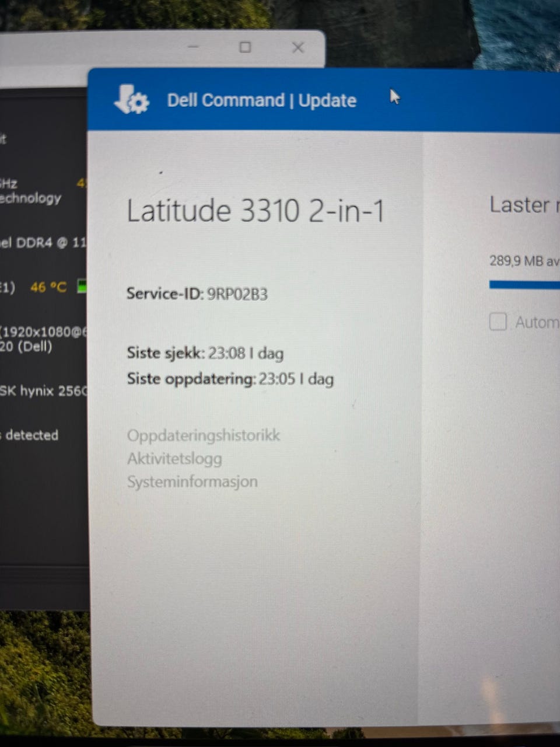Screen dimensions: 560x747
Task: Click the 289,9 MB download status text
Action: pyautogui.click(x=524, y=260)
